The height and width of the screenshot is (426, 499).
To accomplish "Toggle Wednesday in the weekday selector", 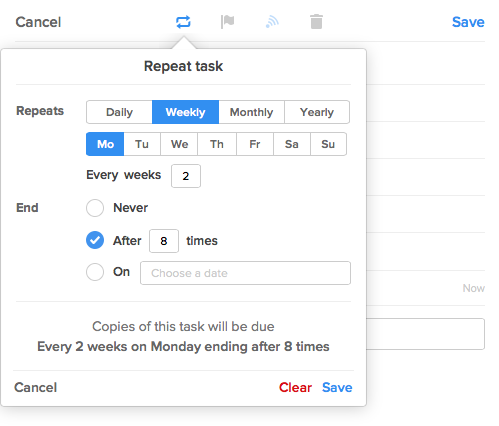I will (x=179, y=144).
